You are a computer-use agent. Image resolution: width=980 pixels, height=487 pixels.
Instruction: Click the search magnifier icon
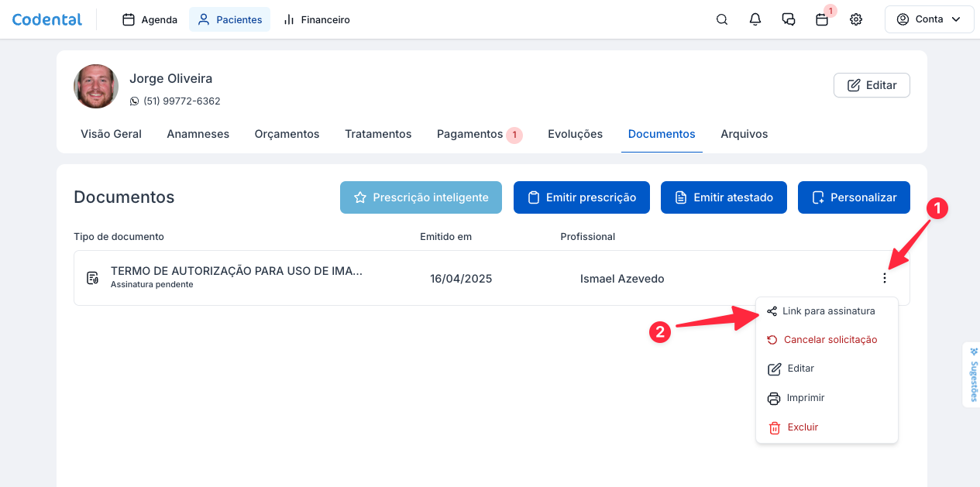coord(721,19)
